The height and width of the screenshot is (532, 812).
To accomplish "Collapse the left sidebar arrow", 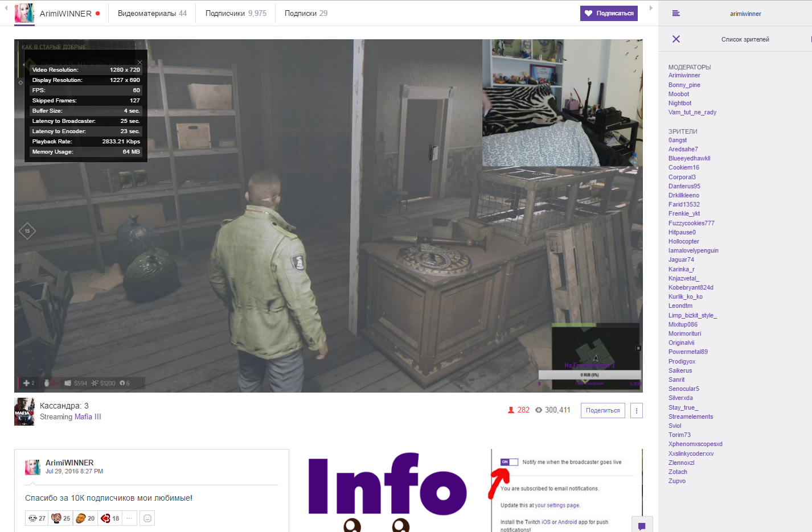I will 6,8.
